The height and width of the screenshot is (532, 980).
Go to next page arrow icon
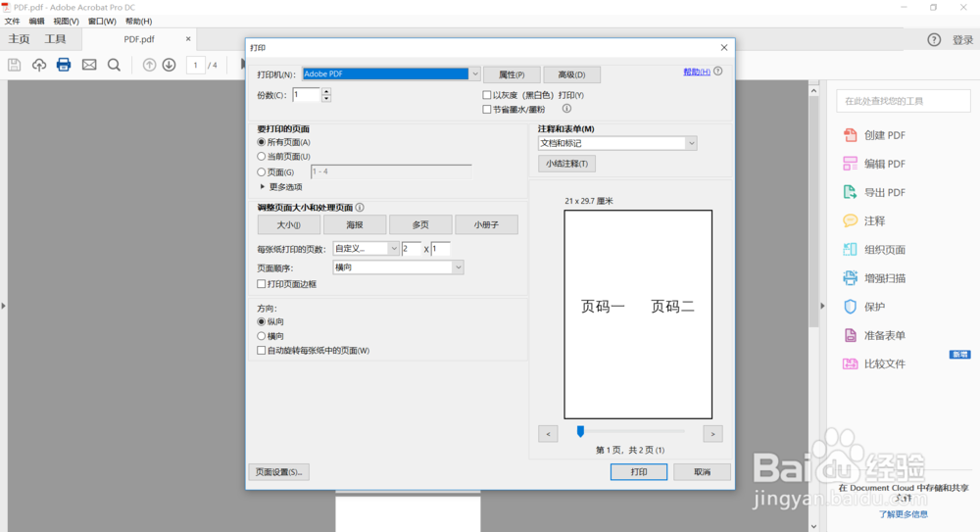coord(169,65)
